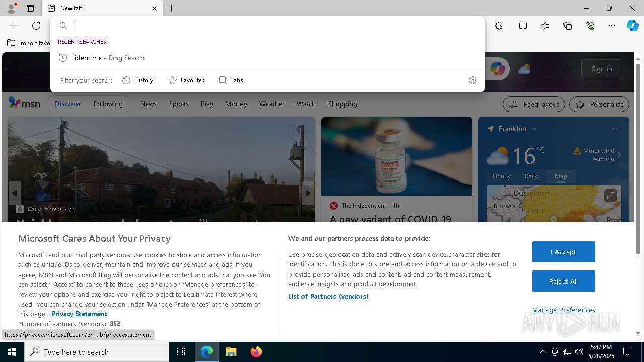Open the Play menu item
Viewport: 644px width, 362px height.
[207, 104]
